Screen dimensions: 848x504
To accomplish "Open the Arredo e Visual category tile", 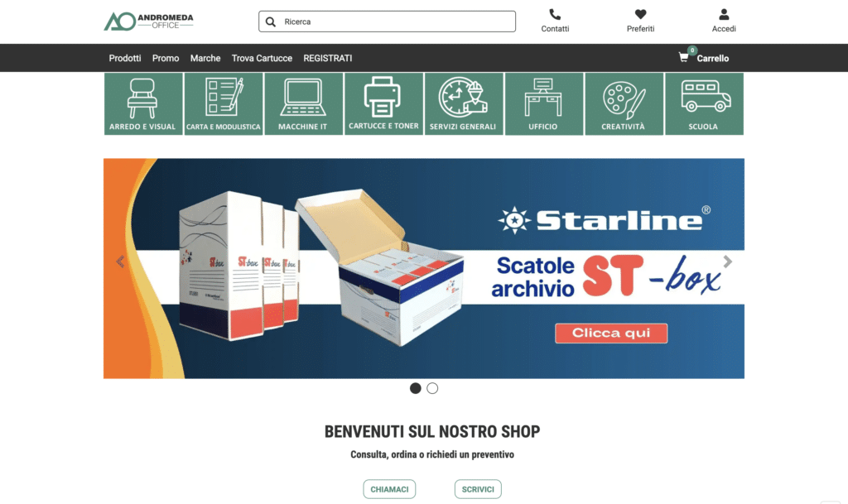I will tap(143, 103).
